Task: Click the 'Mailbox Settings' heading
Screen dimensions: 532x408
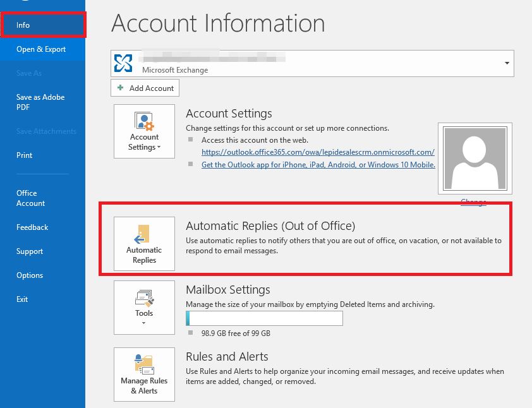Action: 228,290
